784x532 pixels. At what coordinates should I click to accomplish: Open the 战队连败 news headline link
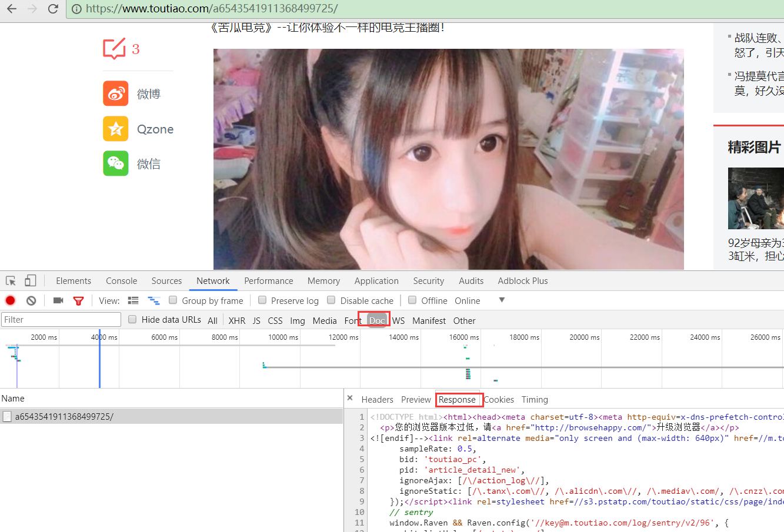[759, 45]
